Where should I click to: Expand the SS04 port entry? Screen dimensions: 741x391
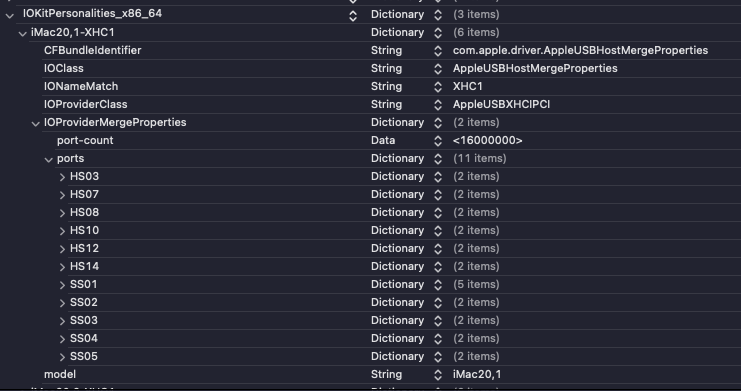pos(62,339)
